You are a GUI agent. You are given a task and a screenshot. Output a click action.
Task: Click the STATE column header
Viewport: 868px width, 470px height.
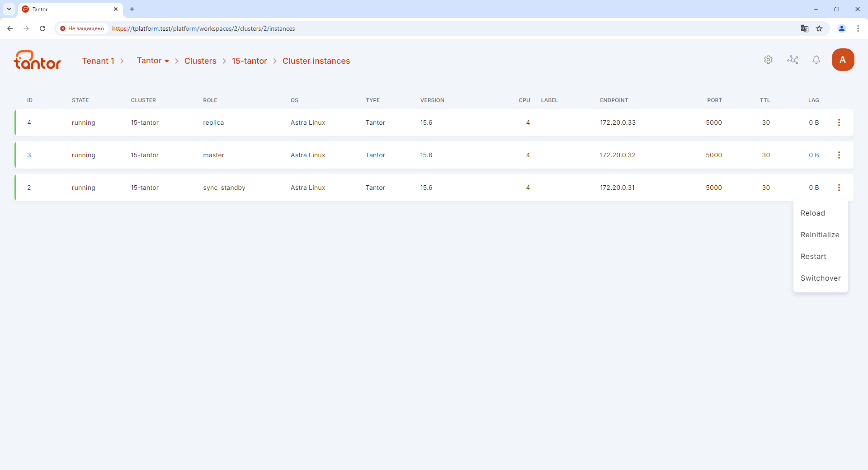80,100
